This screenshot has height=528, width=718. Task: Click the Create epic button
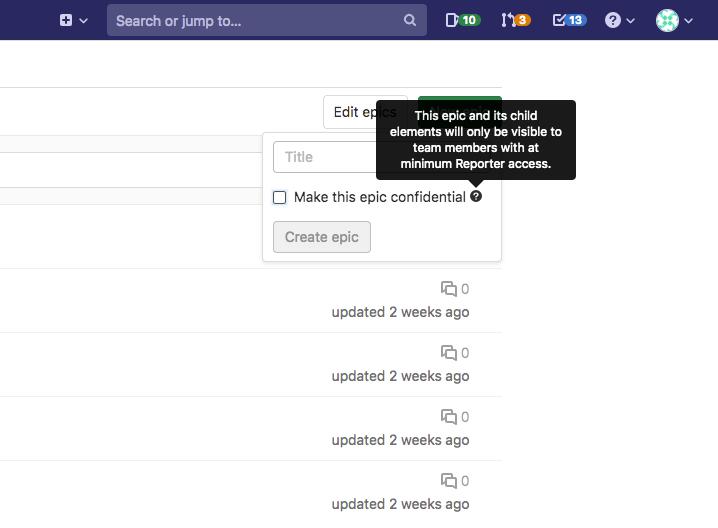pyautogui.click(x=322, y=237)
